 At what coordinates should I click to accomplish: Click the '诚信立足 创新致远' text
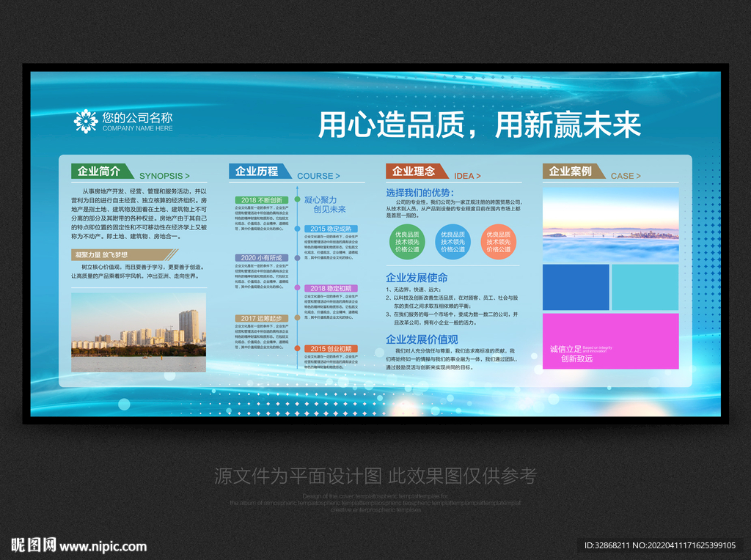point(571,354)
